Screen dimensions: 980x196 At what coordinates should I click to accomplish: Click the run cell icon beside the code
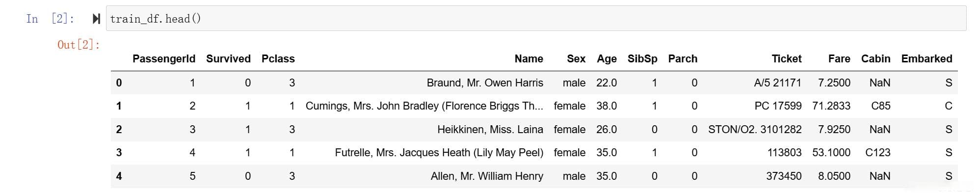point(96,19)
